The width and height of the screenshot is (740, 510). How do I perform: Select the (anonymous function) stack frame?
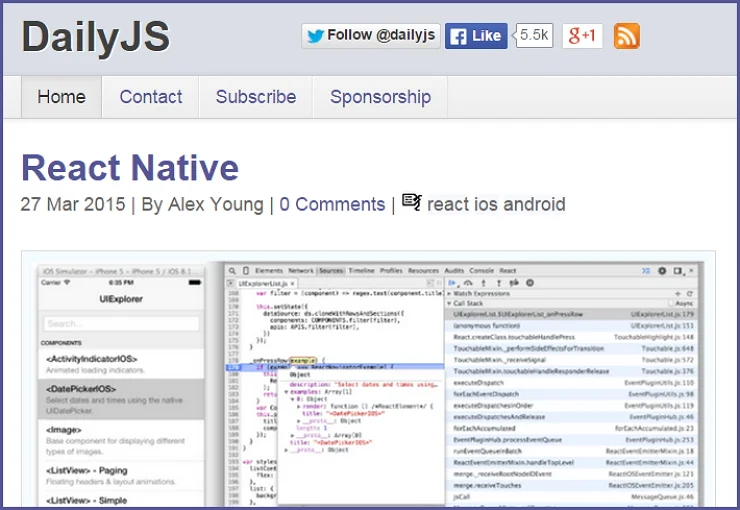pos(573,326)
